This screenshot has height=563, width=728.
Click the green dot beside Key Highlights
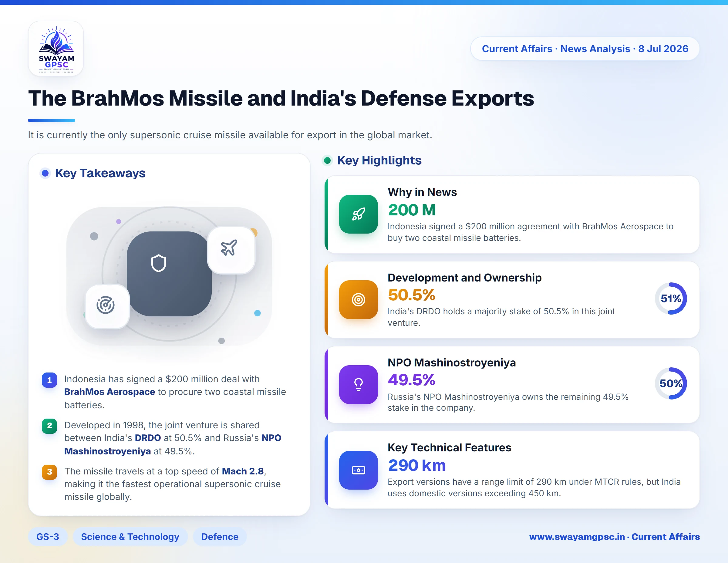click(x=327, y=160)
